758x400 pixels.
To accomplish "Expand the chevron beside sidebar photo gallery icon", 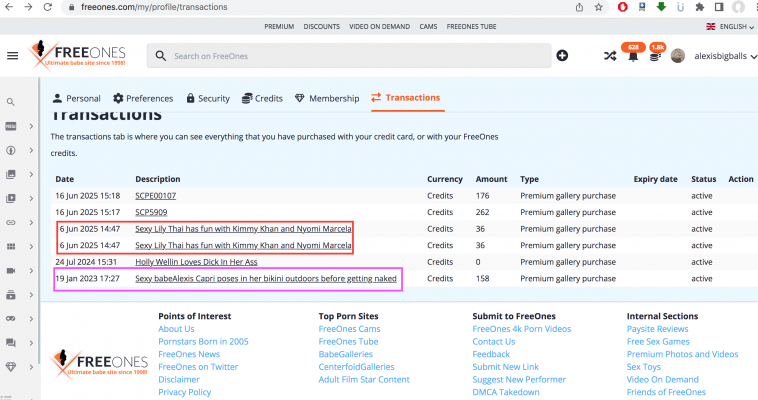I will coord(31,174).
